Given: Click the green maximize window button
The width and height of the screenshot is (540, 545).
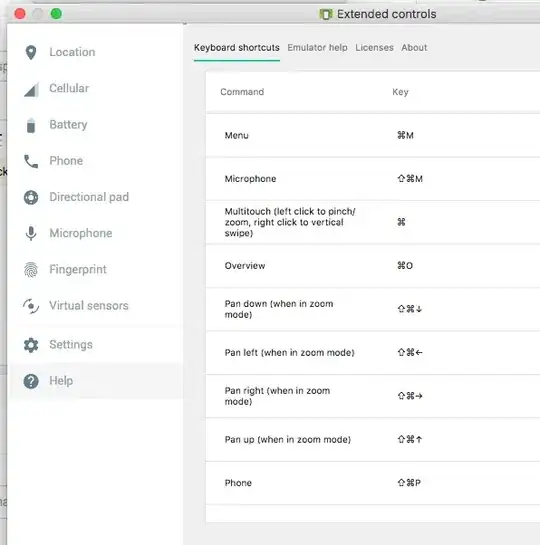Looking at the screenshot, I should [56, 14].
